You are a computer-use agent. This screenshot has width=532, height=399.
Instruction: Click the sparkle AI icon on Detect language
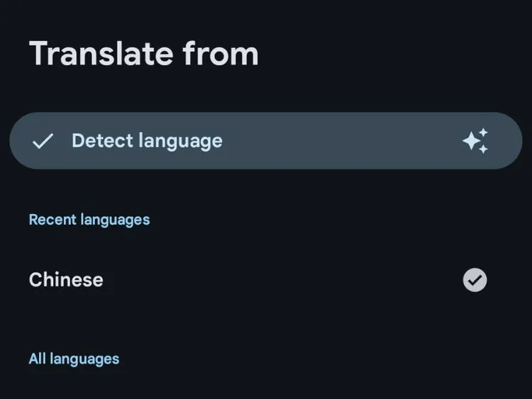tap(475, 141)
